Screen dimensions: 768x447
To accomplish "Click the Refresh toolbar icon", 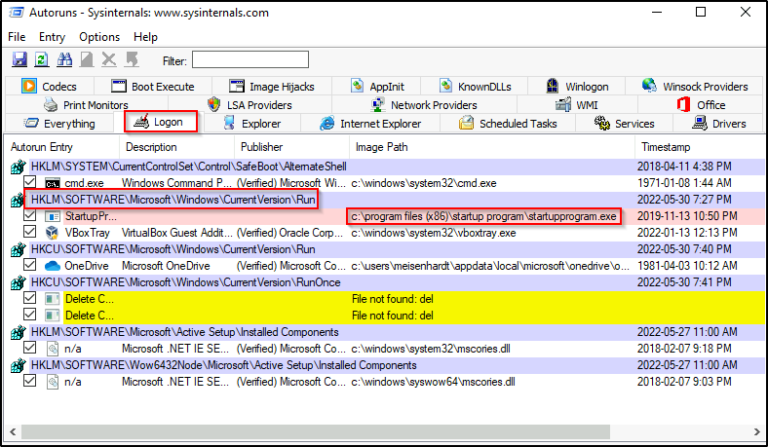I will pyautogui.click(x=42, y=60).
